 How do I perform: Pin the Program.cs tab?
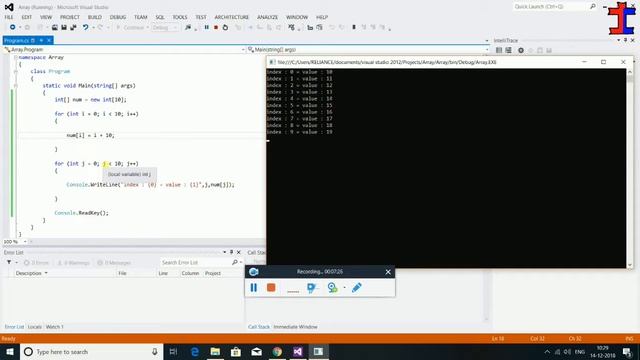[x=41, y=40]
